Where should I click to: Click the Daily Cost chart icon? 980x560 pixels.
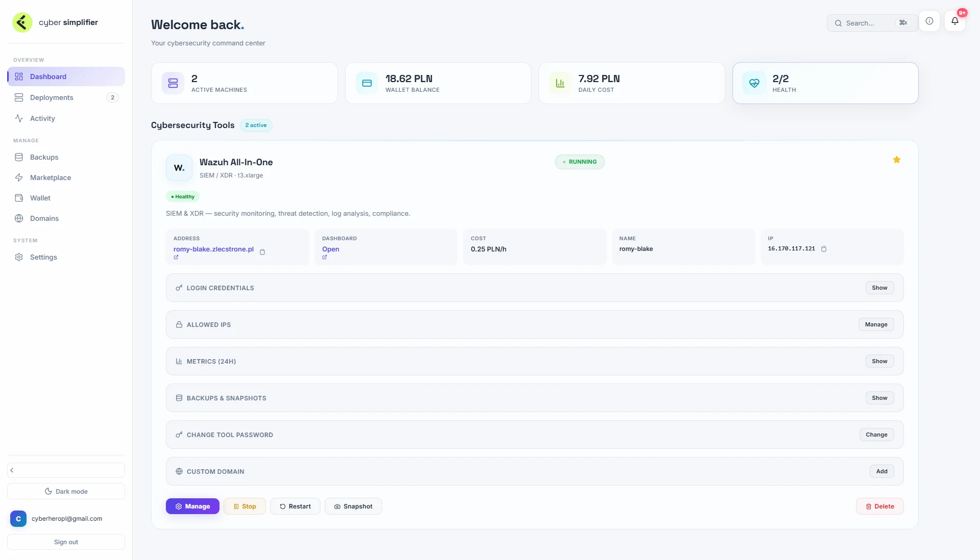560,83
